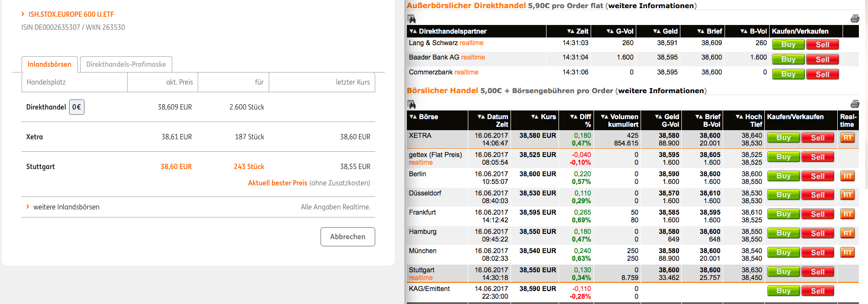
Task: Sort the direct trading table by Zeit
Action: (571, 31)
